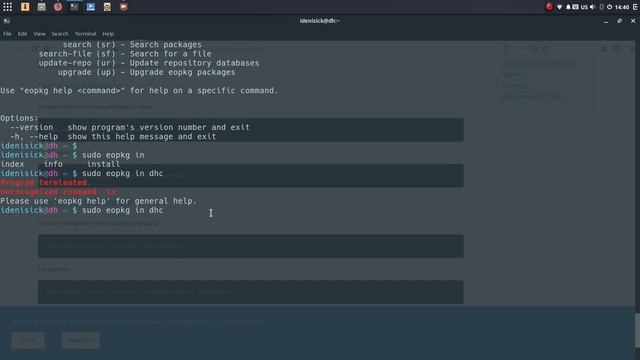Click the red circle tray indicator
This screenshot has height=360, width=640.
pyautogui.click(x=549, y=7)
